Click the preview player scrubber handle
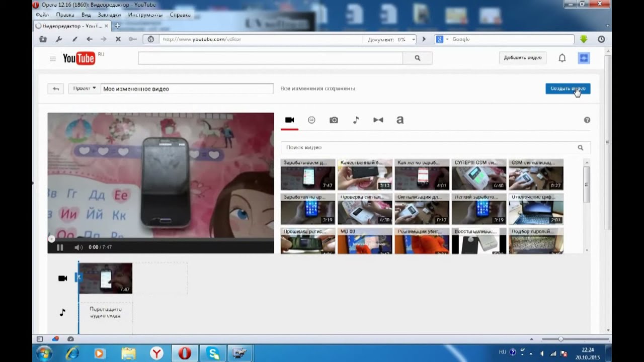 pyautogui.click(x=51, y=239)
